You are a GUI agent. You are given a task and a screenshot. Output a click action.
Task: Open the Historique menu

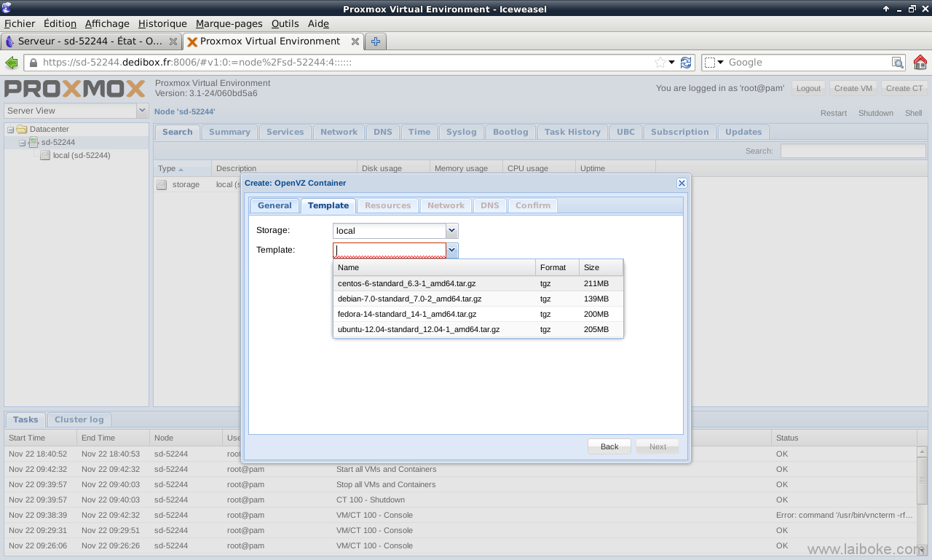(162, 24)
